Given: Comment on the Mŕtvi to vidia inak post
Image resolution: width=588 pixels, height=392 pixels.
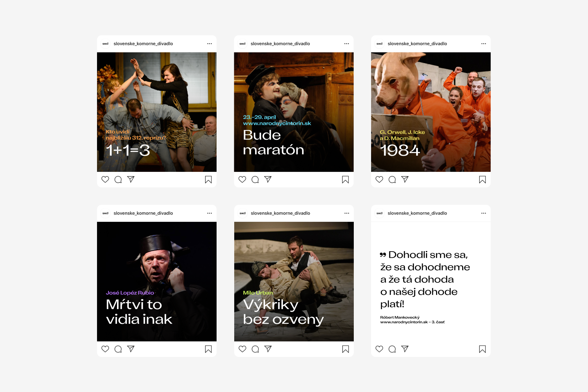Looking at the screenshot, I should coord(118,349).
